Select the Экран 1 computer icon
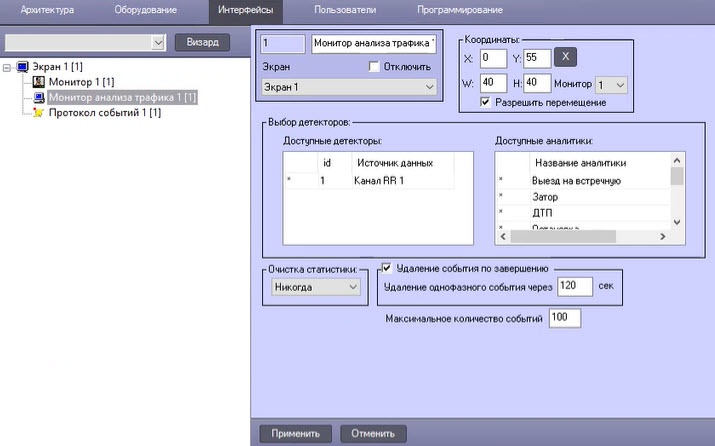Screen dimensions: 715x446 [22, 67]
